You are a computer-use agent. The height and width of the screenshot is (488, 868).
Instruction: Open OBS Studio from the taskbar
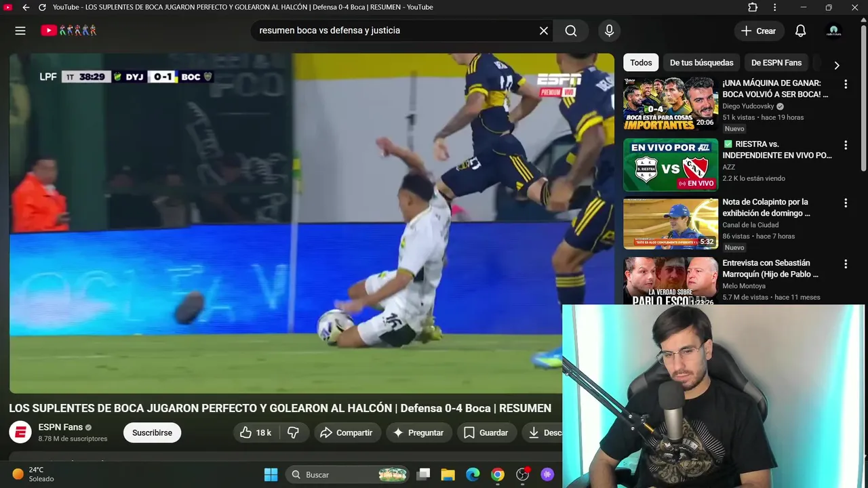523,474
